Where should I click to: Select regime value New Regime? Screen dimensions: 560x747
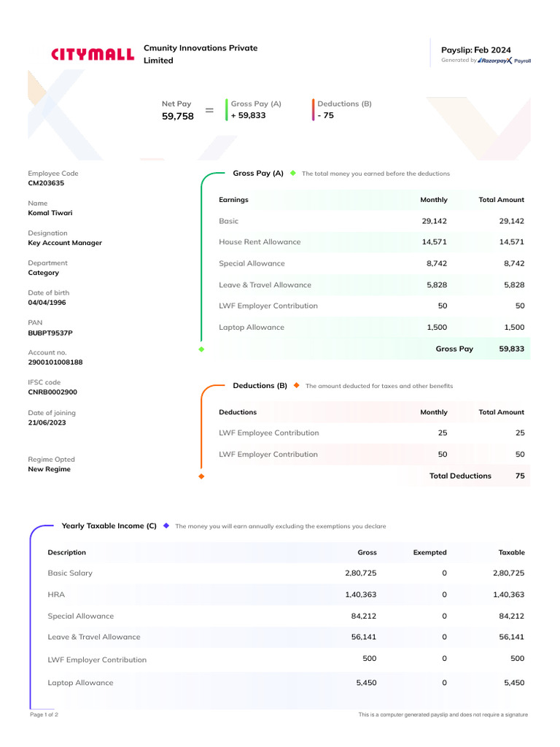pos(49,469)
